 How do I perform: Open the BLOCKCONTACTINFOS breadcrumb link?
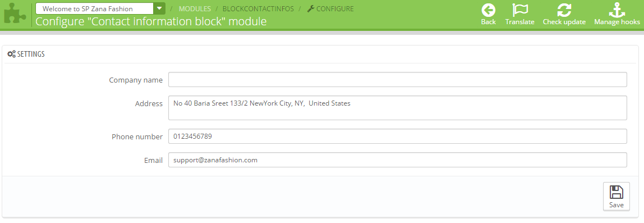[x=258, y=8]
